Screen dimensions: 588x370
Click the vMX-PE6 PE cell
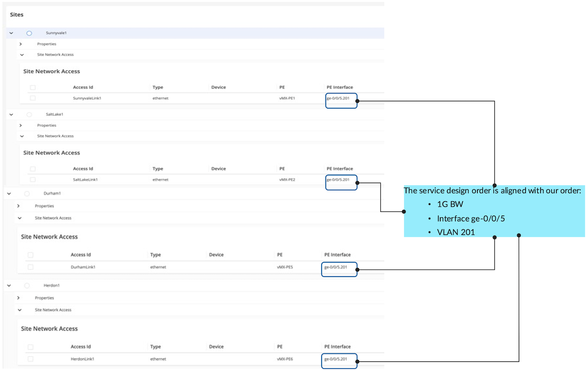click(x=285, y=359)
